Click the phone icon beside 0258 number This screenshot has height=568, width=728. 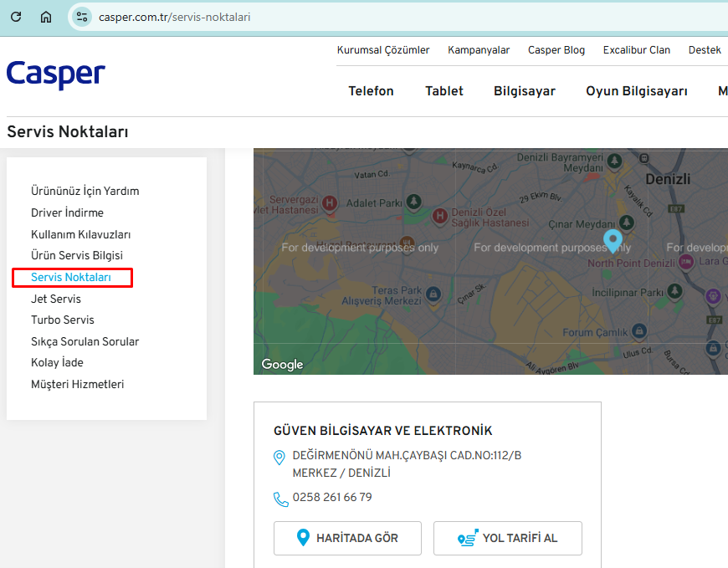(280, 499)
